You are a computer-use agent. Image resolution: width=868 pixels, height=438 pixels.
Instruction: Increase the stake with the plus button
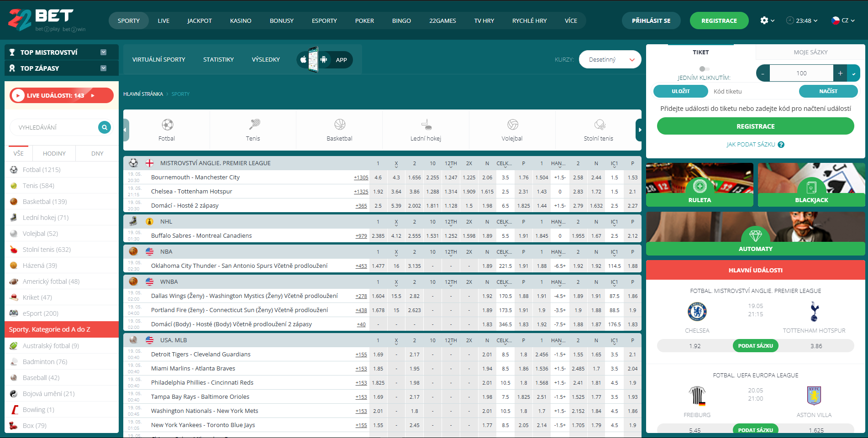tap(840, 73)
